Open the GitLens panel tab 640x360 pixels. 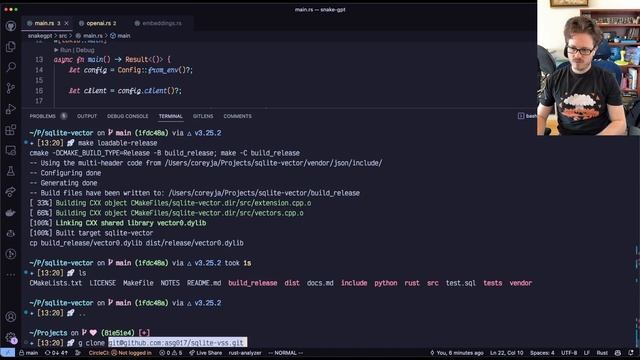click(x=203, y=116)
